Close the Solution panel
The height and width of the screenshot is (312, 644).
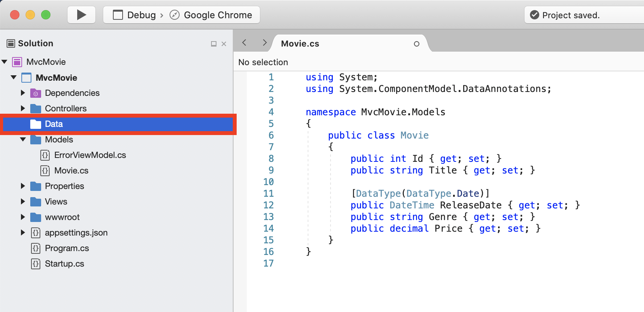tap(224, 44)
